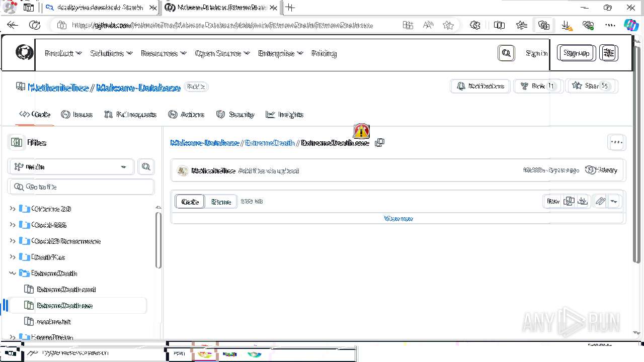Open the ExtremeDeath breadcrumb link

[270, 143]
